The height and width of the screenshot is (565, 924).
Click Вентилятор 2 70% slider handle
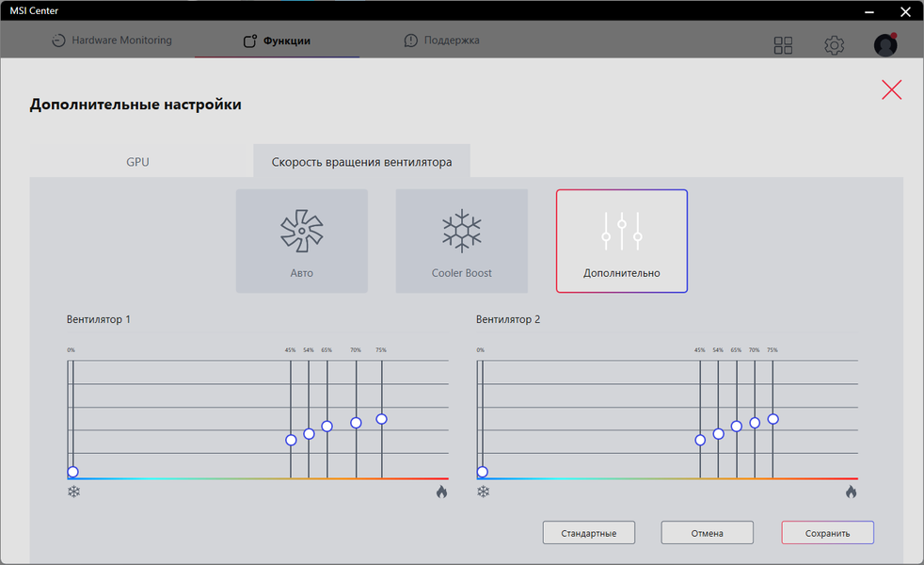tap(755, 423)
